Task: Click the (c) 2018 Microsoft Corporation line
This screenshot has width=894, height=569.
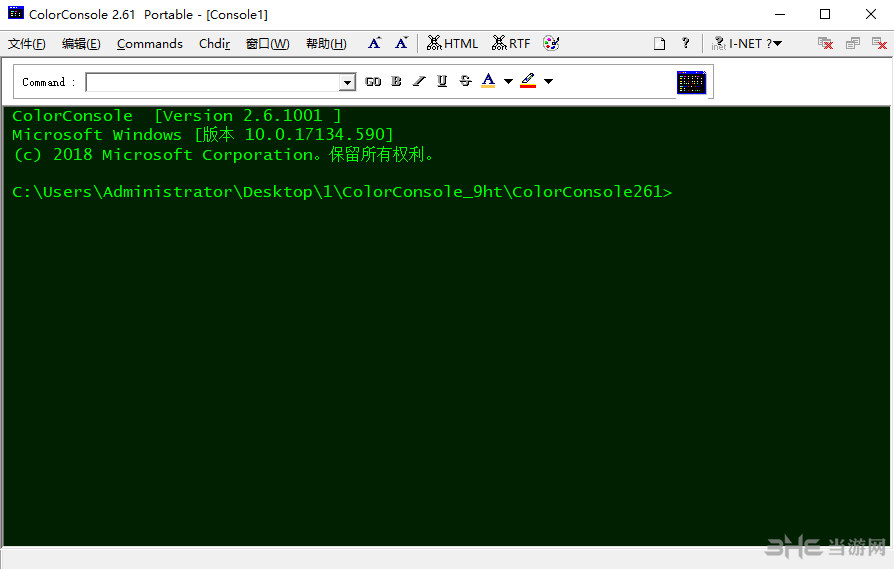Action: pyautogui.click(x=224, y=155)
